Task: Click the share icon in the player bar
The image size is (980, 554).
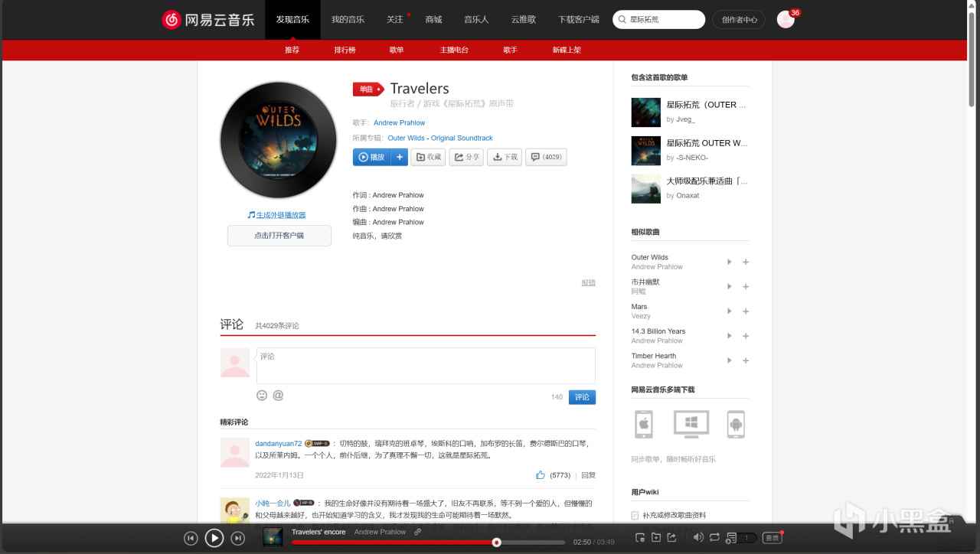Action: click(x=671, y=538)
